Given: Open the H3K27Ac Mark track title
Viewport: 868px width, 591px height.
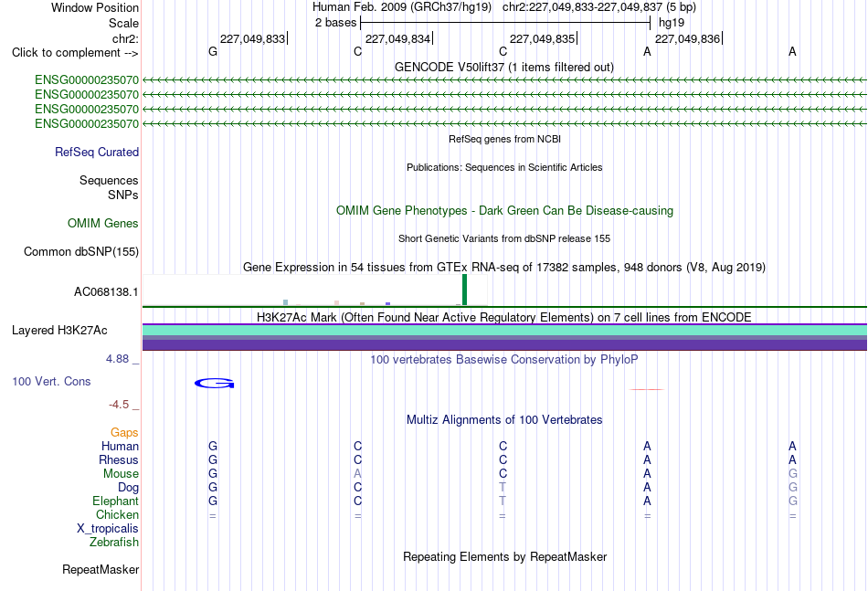Looking at the screenshot, I should (x=504, y=317).
